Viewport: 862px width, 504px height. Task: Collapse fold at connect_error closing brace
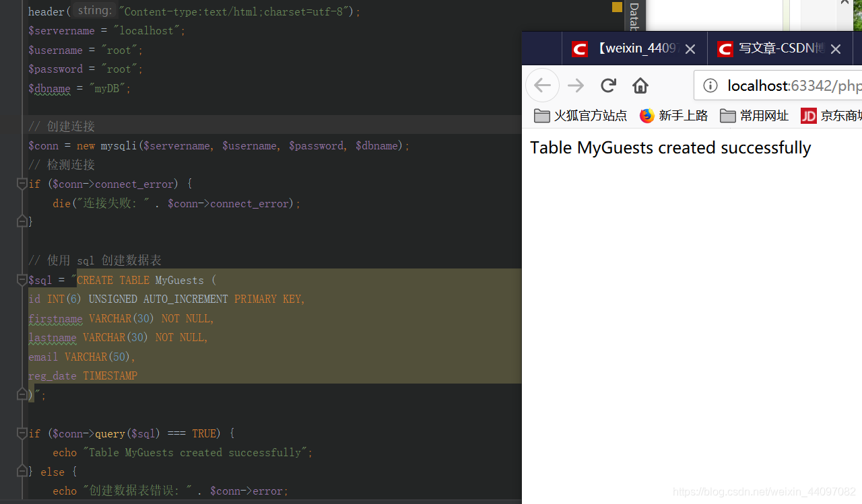[x=22, y=221]
